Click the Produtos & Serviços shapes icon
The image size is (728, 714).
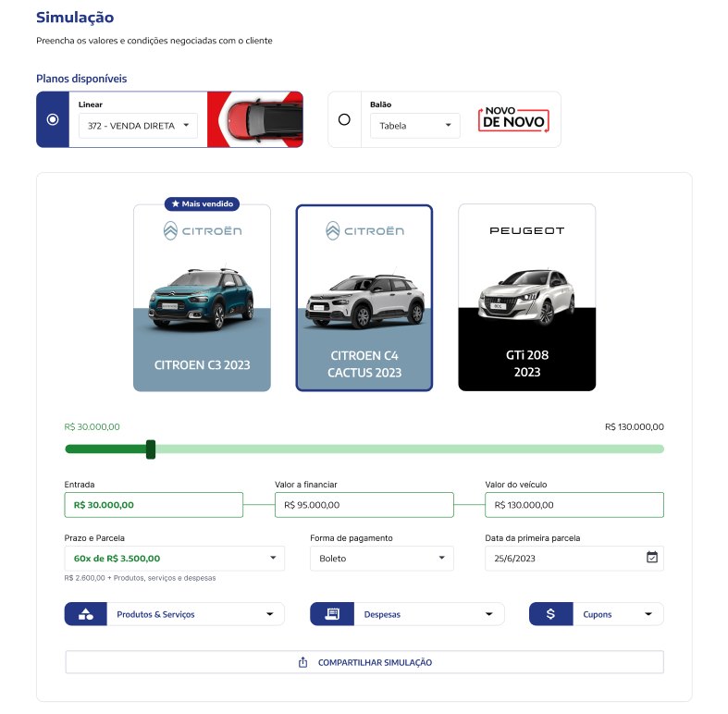click(x=86, y=614)
